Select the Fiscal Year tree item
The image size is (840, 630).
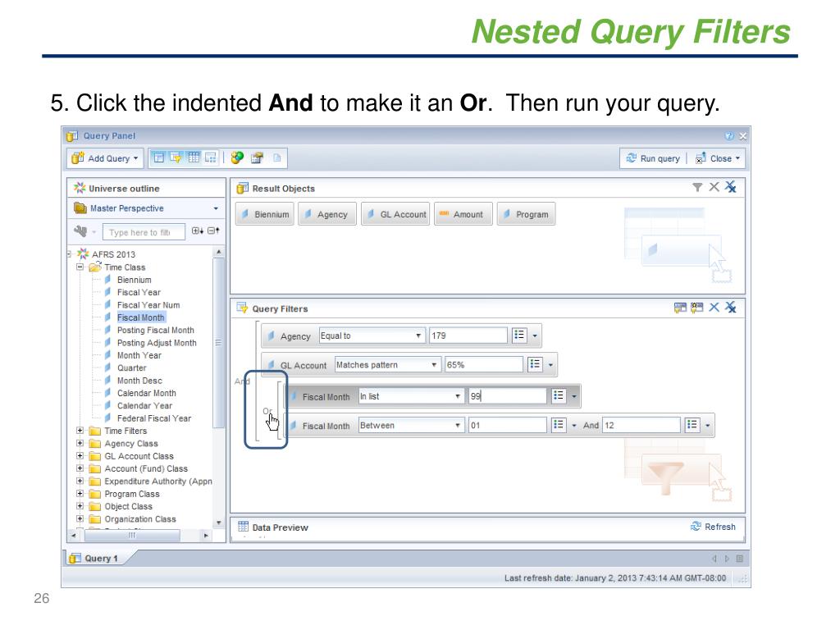click(x=139, y=293)
